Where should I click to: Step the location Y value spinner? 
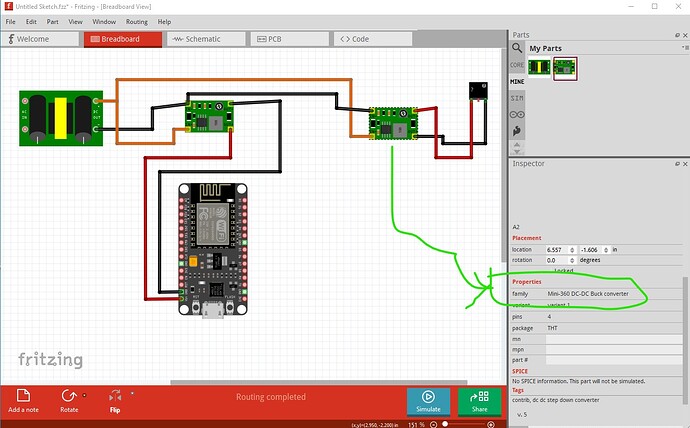tap(606, 250)
